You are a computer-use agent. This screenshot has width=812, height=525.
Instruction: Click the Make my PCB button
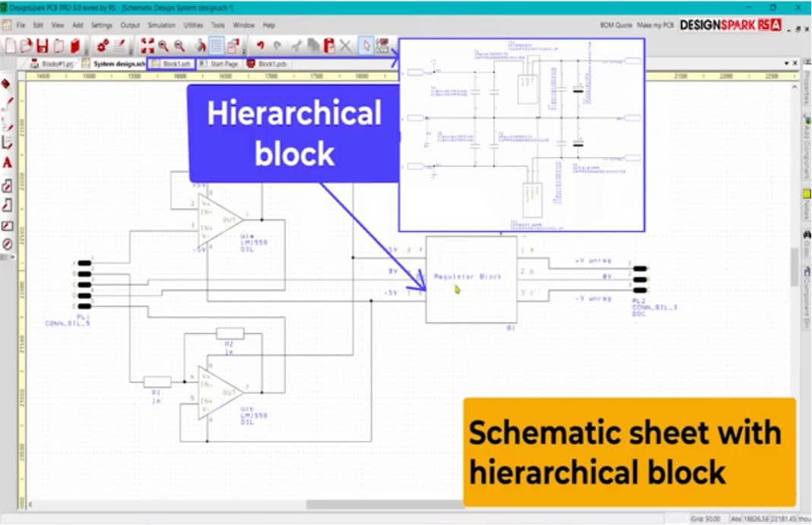(x=655, y=25)
